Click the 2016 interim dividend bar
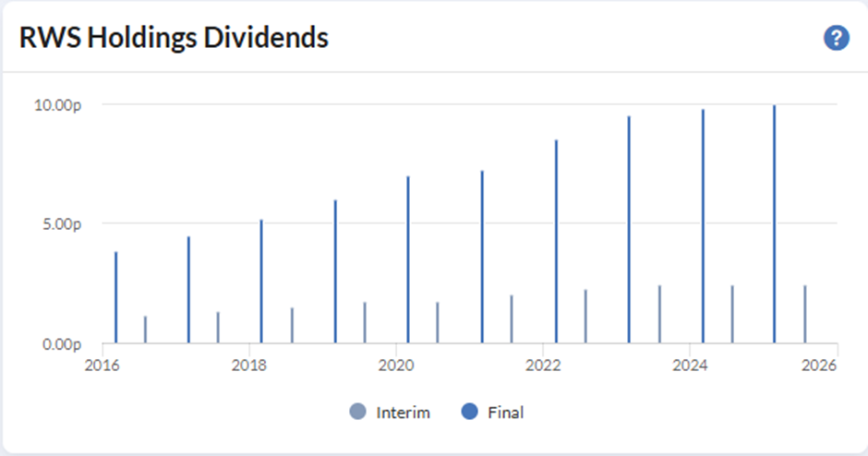 (x=146, y=330)
